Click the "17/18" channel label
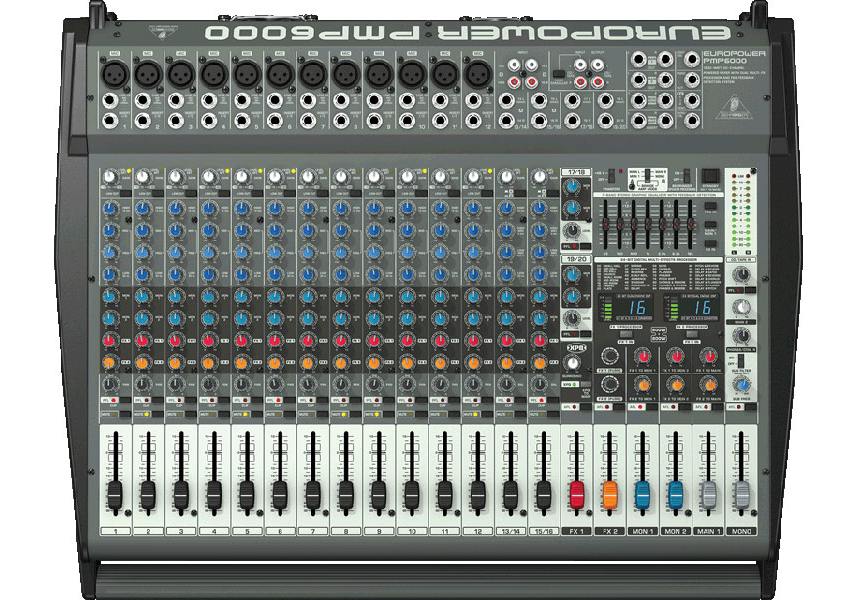The width and height of the screenshot is (858, 600). click(576, 172)
